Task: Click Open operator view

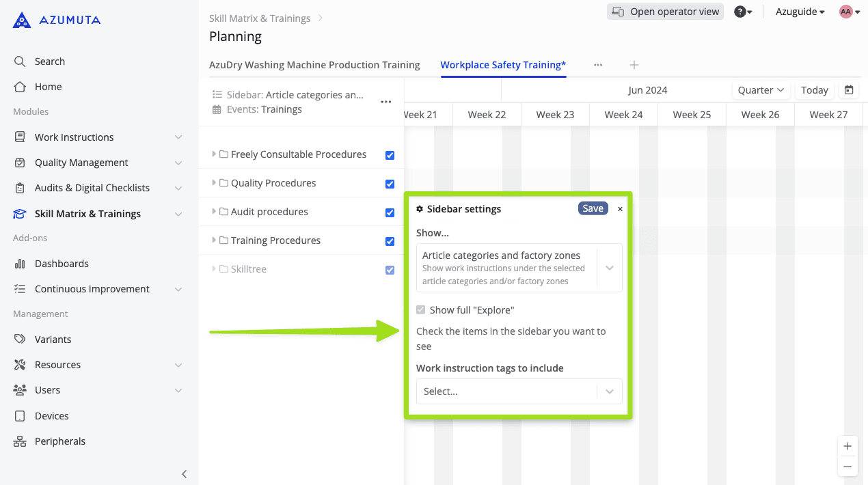Action: [665, 12]
